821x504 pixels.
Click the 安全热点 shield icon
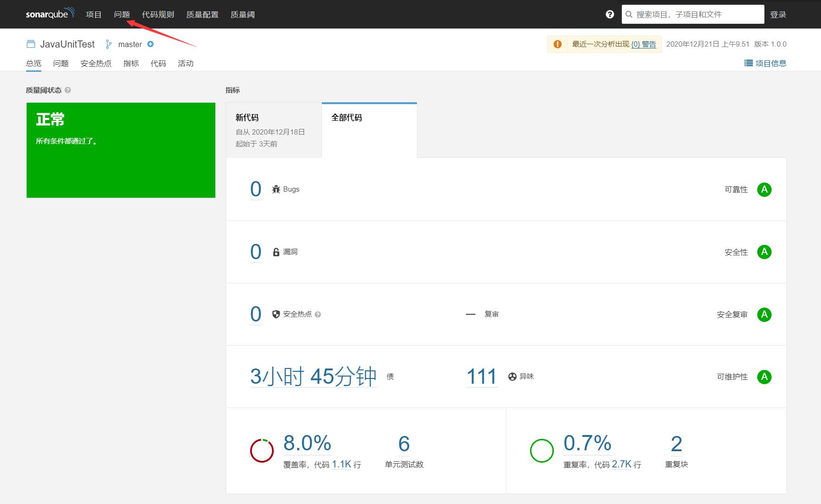276,314
